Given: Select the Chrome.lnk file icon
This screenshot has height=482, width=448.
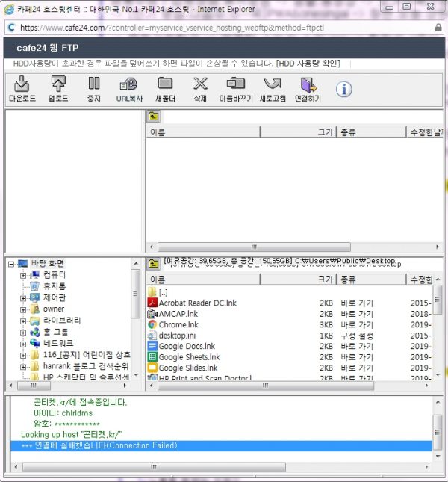Looking at the screenshot, I should point(152,324).
